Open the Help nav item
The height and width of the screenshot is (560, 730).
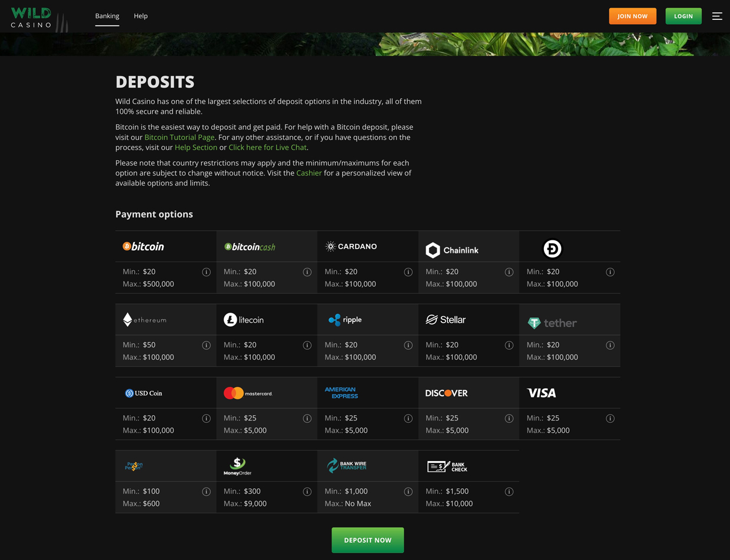(x=141, y=16)
